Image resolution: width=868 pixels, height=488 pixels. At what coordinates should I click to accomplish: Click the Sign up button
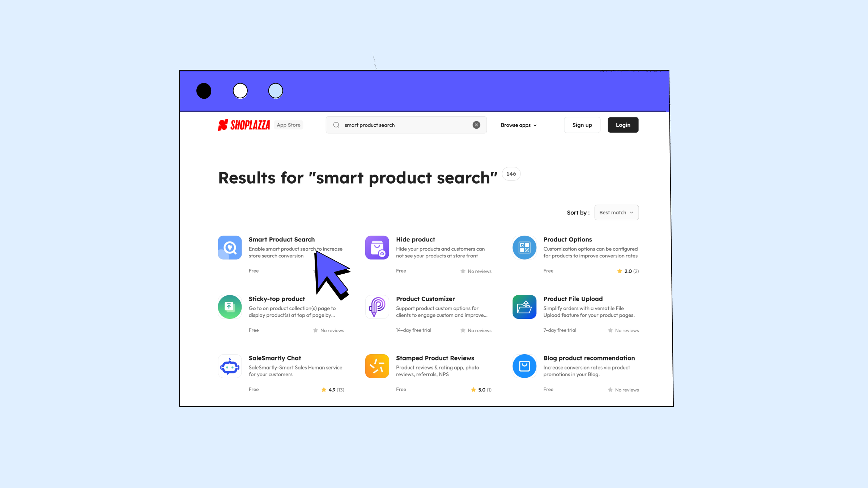pyautogui.click(x=582, y=125)
